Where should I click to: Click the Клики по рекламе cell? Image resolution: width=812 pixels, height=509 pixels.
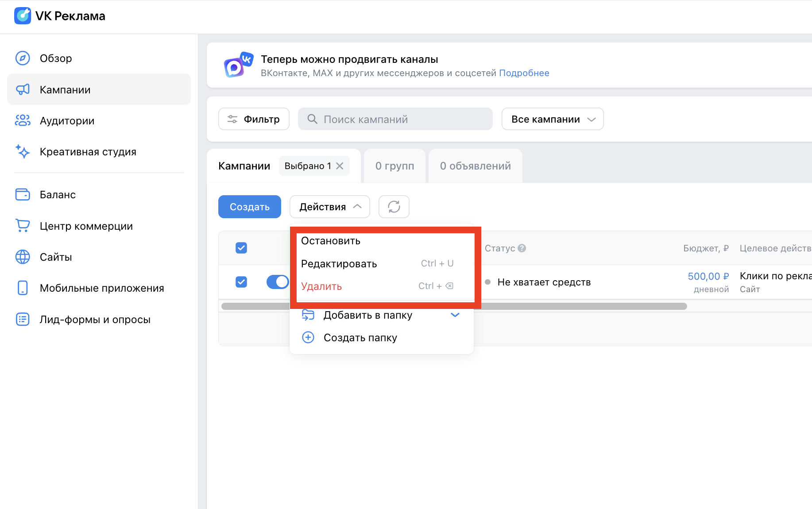pyautogui.click(x=776, y=276)
